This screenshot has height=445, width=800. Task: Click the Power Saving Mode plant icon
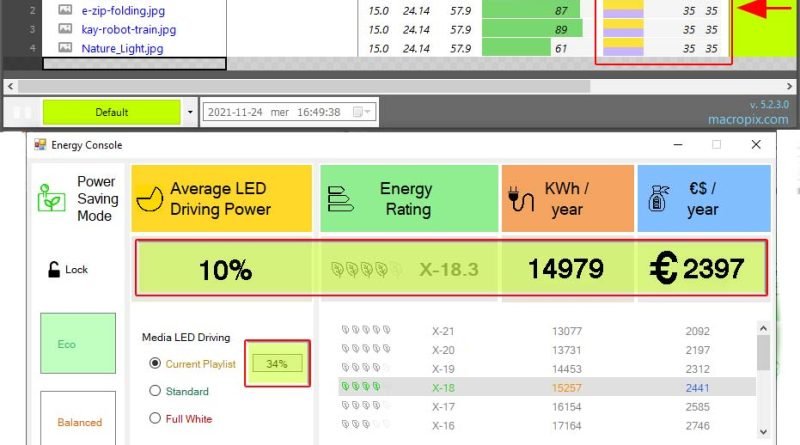click(x=52, y=196)
